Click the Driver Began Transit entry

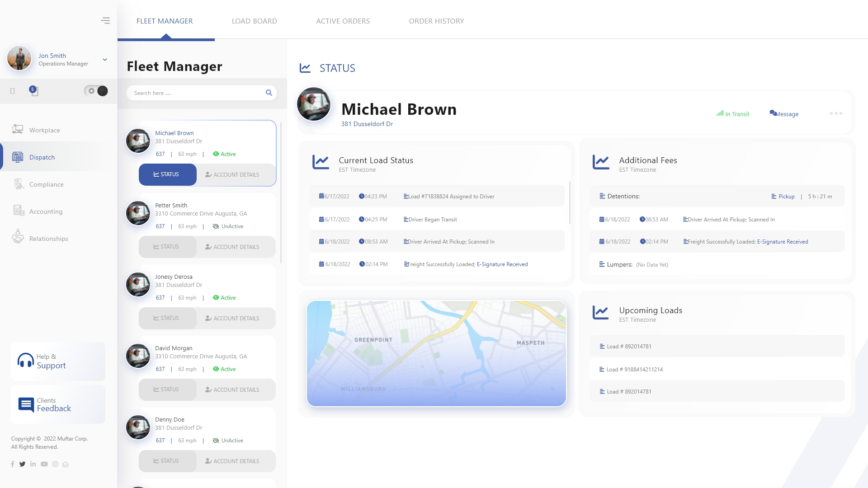point(437,219)
